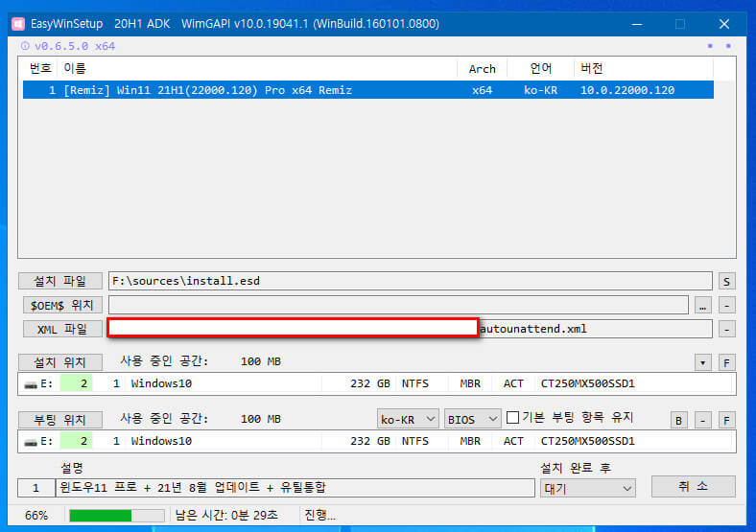The width and height of the screenshot is (756, 532).
Task: Open the $OEM$ browse button with ellipsis
Action: point(703,305)
